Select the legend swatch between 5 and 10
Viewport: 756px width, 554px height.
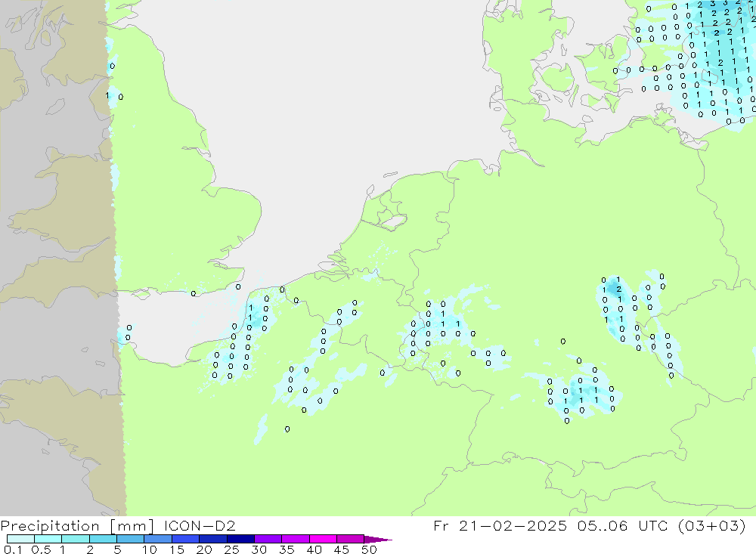131,539
